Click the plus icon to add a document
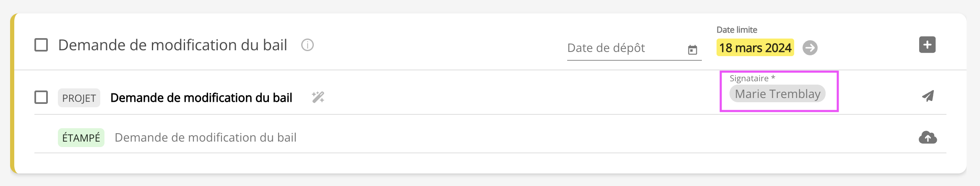The image size is (980, 186). (x=927, y=45)
